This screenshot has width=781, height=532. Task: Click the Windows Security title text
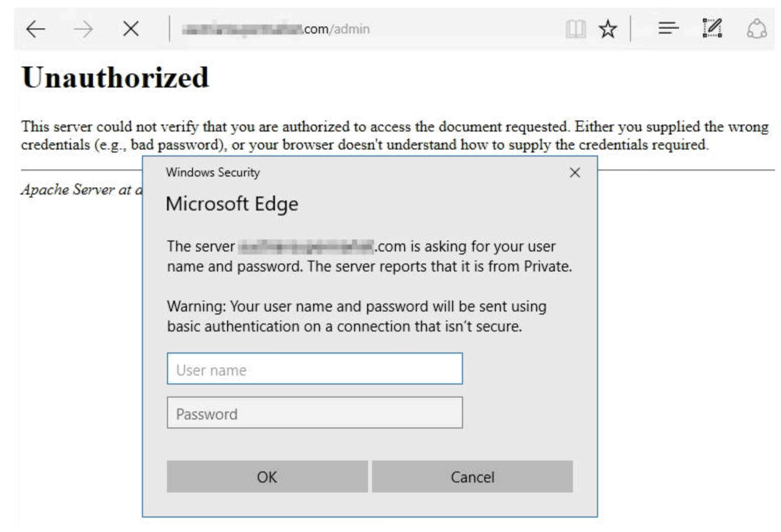(213, 172)
